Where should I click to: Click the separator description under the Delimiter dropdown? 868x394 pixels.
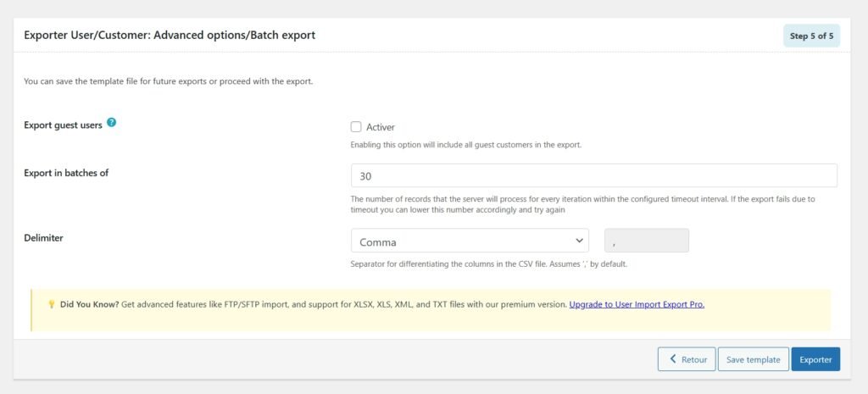tap(488, 264)
